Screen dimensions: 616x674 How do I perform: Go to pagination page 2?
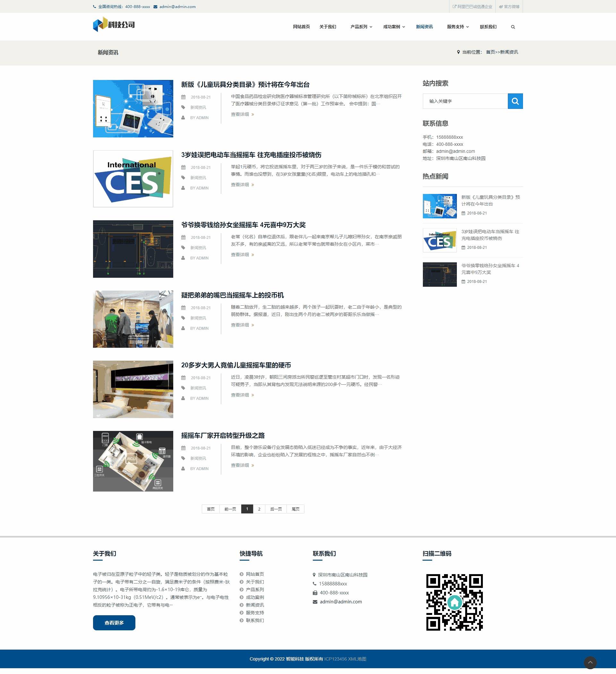point(259,509)
